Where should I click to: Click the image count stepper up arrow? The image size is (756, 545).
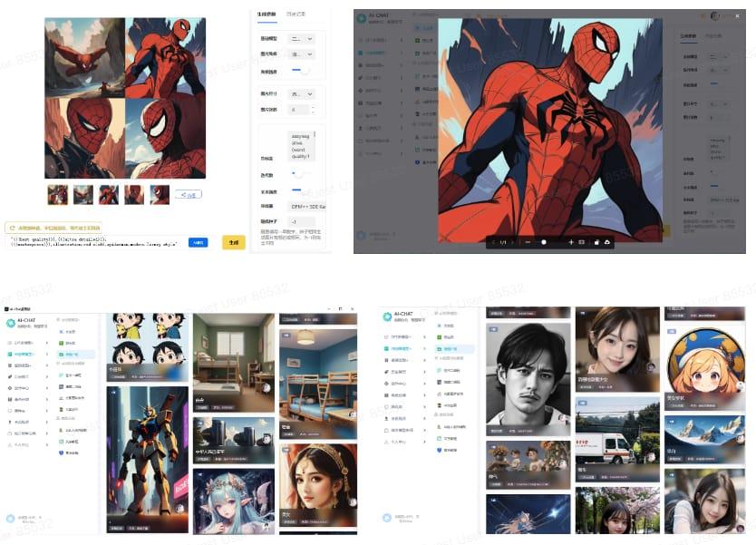[x=314, y=108]
